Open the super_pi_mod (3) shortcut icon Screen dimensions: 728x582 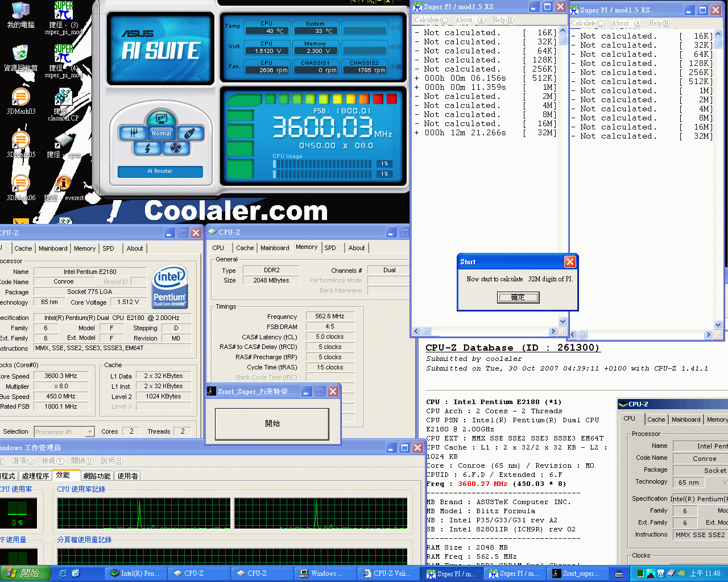click(63, 18)
